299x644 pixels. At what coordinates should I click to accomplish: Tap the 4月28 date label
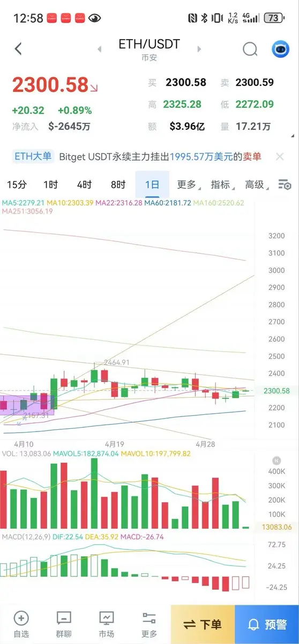point(206,444)
